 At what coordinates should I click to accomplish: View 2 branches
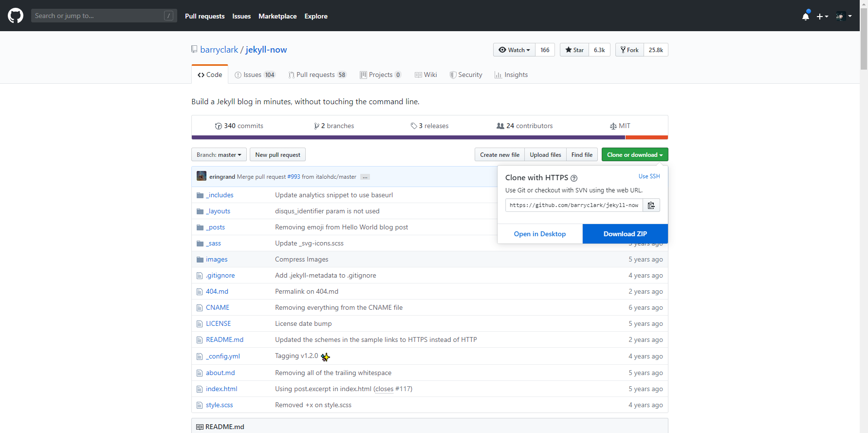click(334, 126)
